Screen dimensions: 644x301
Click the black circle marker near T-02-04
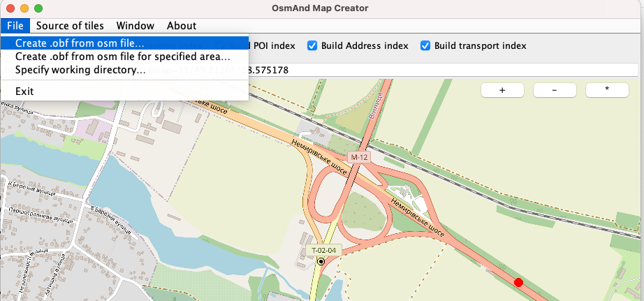[x=321, y=261]
